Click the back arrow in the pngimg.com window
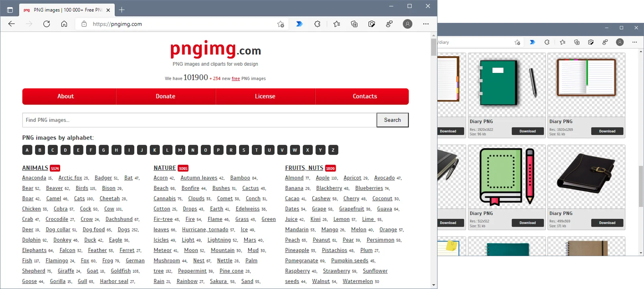Image resolution: width=644 pixels, height=289 pixels. click(11, 24)
